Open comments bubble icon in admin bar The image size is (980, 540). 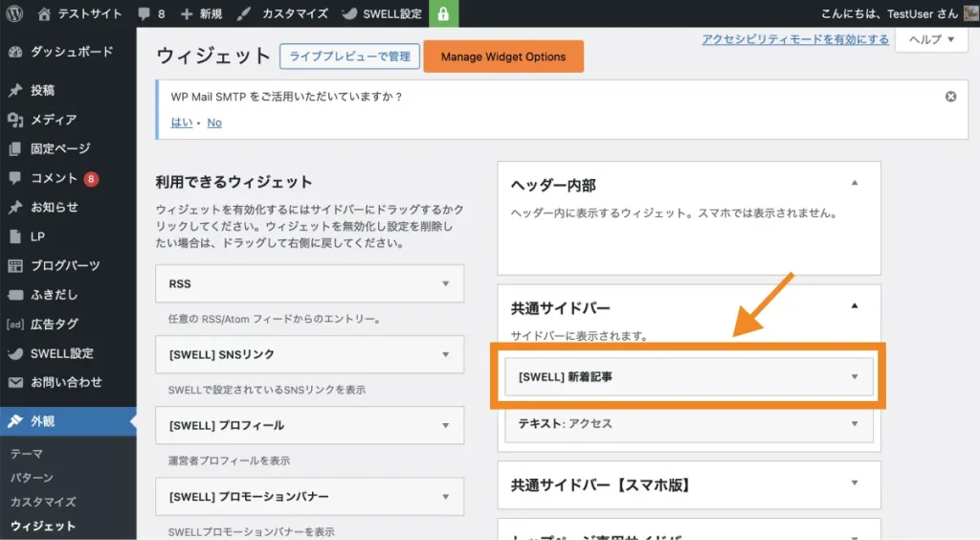tap(144, 14)
